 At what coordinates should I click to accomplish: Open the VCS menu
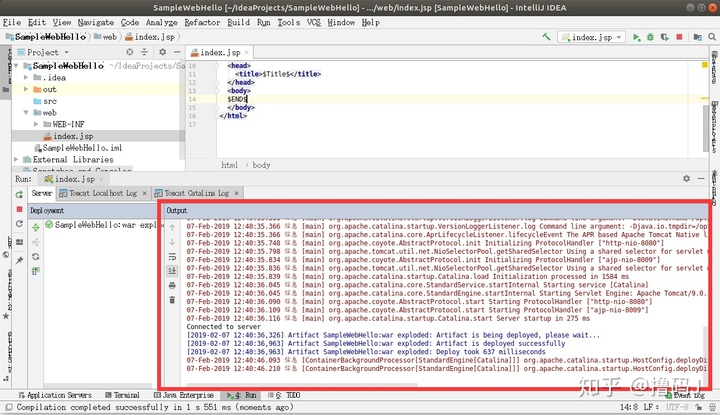click(314, 22)
